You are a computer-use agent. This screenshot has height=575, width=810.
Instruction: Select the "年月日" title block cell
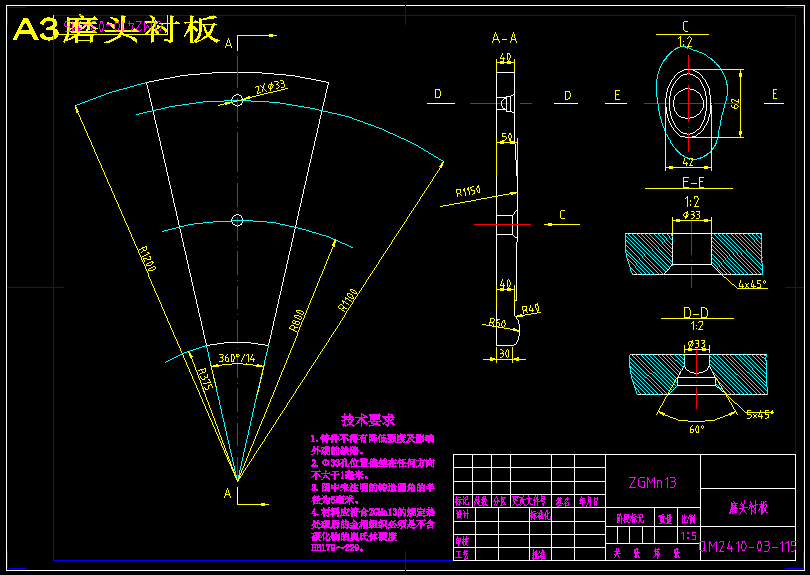(589, 501)
